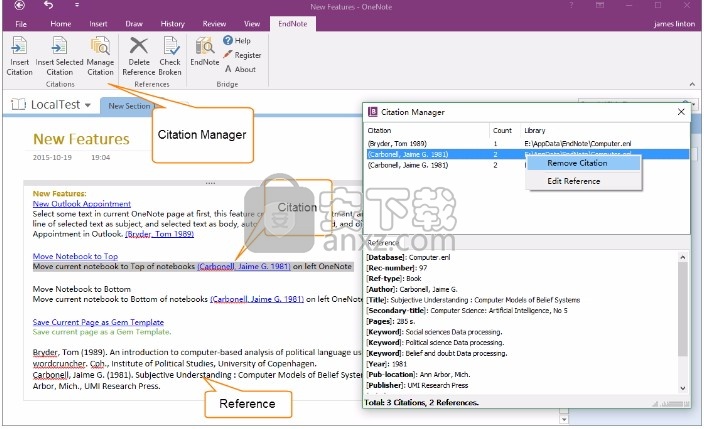Click Delete Reference icon
Viewport: 704px width, 429px height.
pos(139,57)
